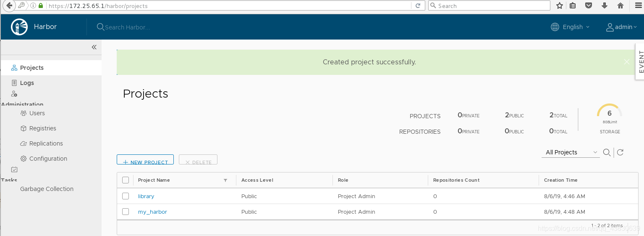Open browser downloads arrow icon
The height and width of the screenshot is (236, 644).
click(x=605, y=5)
